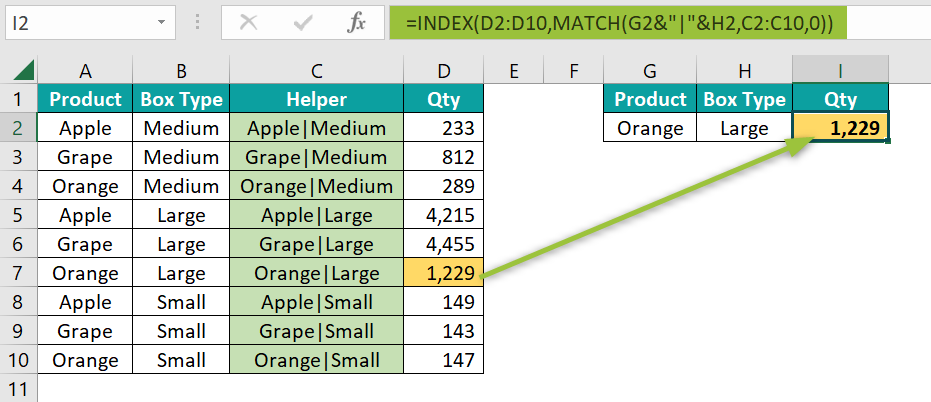Screen dimensions: 931x402
Task: Select cell A4 containing Orange
Action: pyautogui.click(x=85, y=185)
